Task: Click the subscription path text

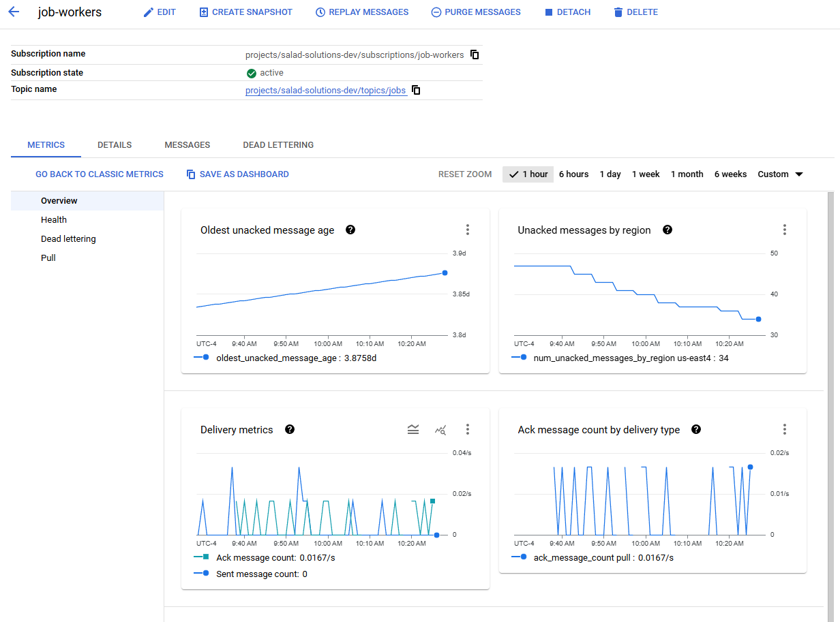Action: 355,55
